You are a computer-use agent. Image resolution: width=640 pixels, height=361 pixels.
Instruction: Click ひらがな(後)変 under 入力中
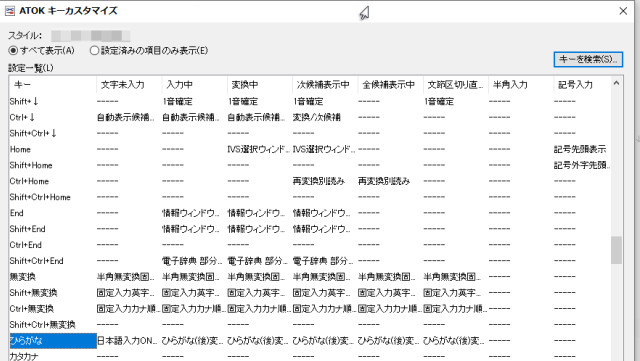point(192,340)
